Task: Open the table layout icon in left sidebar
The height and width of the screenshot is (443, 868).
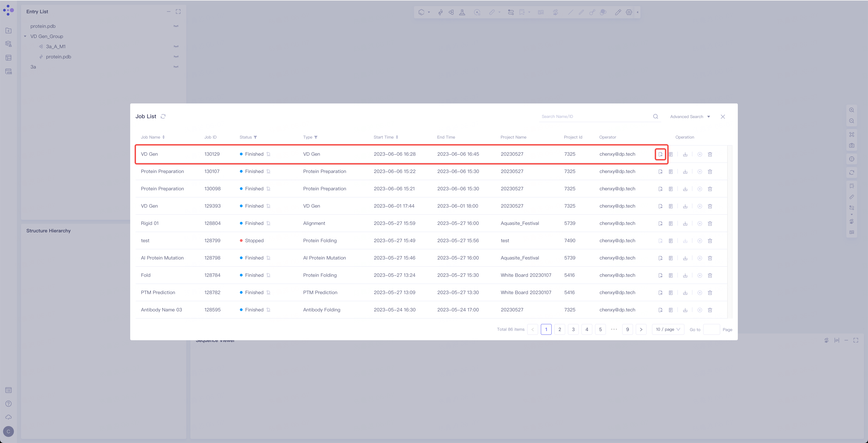Action: 9,58
